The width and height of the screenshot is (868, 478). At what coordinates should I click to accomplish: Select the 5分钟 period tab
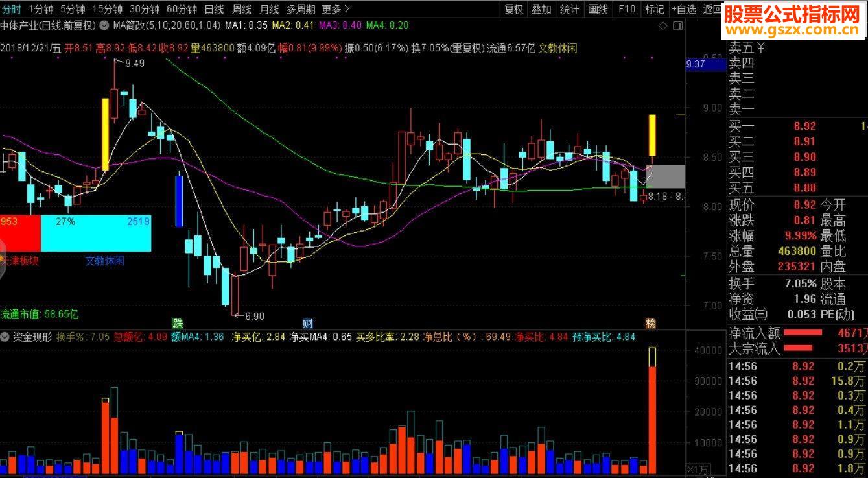tap(73, 9)
